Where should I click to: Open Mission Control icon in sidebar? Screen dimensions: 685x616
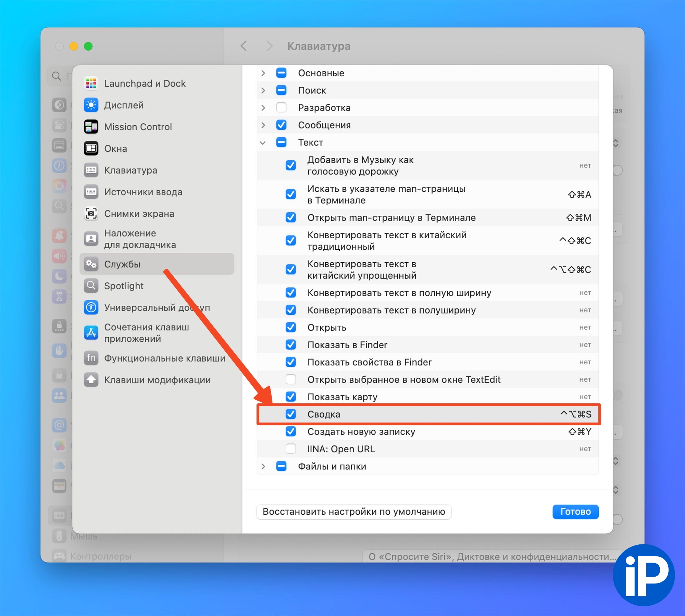click(x=91, y=127)
